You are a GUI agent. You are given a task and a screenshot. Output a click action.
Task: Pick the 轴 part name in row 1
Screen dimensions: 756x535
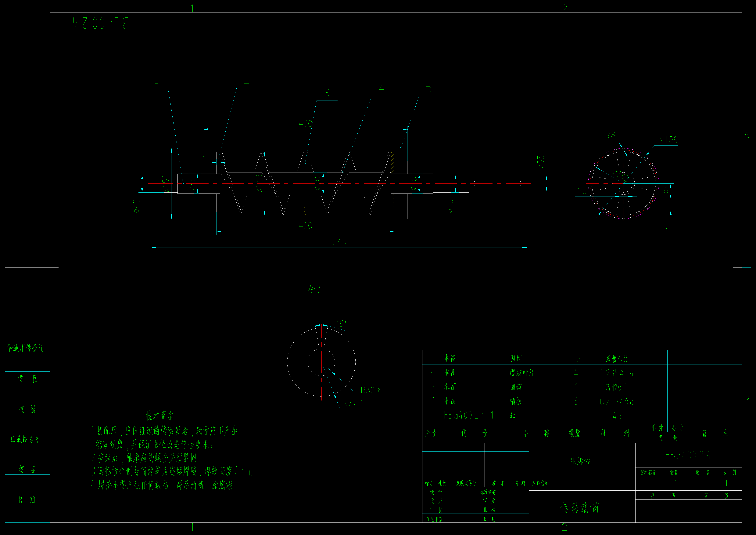pyautogui.click(x=513, y=415)
